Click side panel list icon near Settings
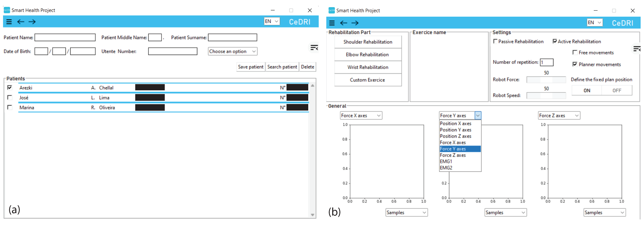The image size is (644, 225). click(x=637, y=49)
